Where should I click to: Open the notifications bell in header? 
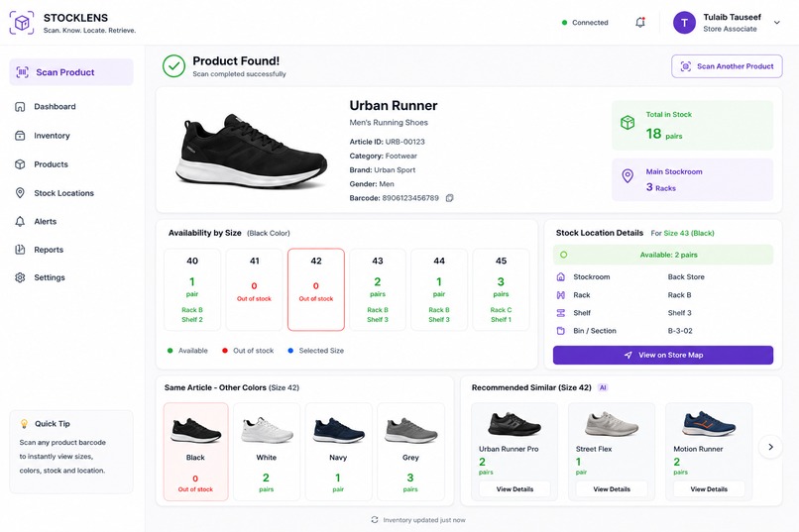click(640, 23)
